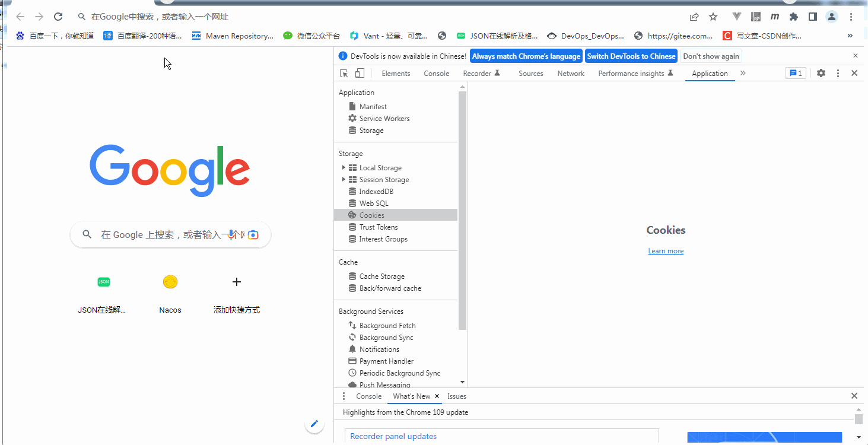Click the browser reload icon
The height and width of the screenshot is (445, 868).
[x=58, y=17]
